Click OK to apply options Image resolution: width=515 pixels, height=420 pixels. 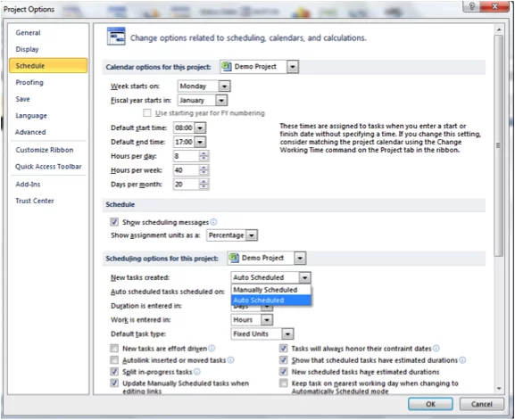point(430,404)
